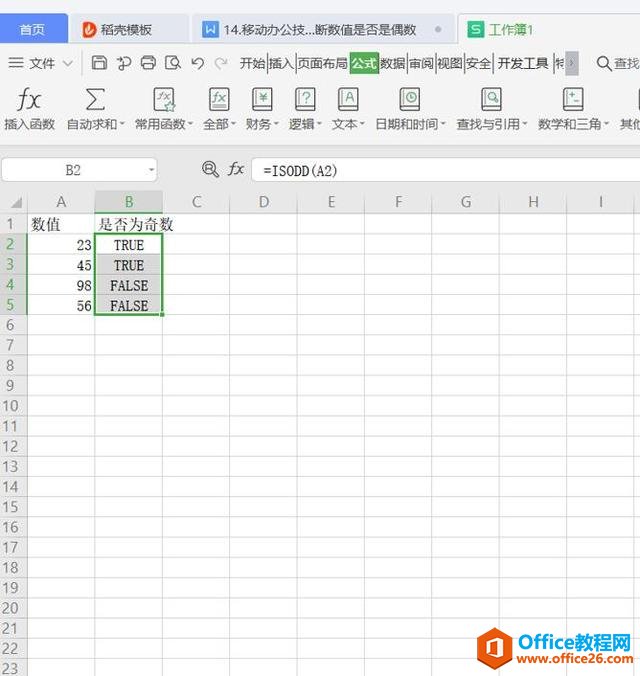This screenshot has width=640, height=676.
Task: Select cell A3 containing 45
Action: [x=61, y=265]
